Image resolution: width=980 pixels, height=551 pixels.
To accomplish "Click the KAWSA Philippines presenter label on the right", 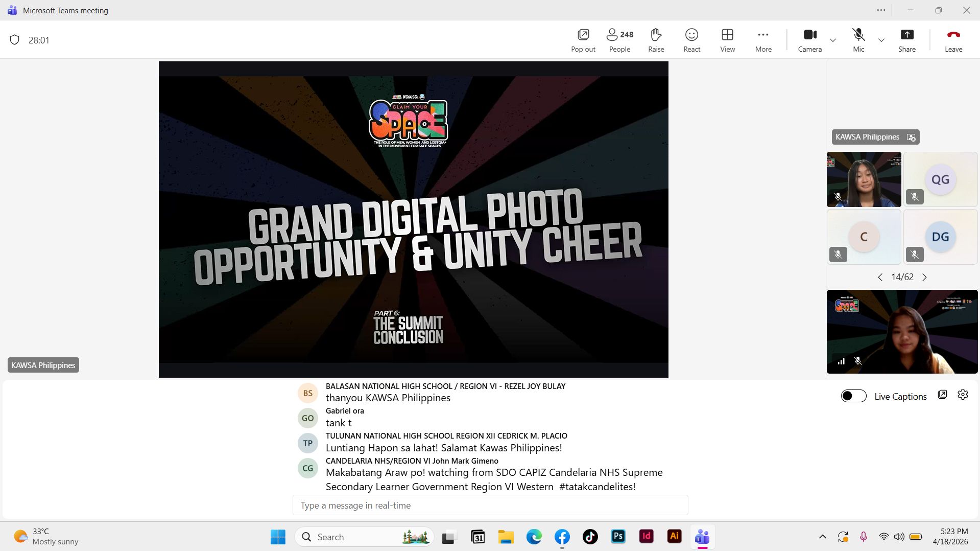I will tap(867, 137).
